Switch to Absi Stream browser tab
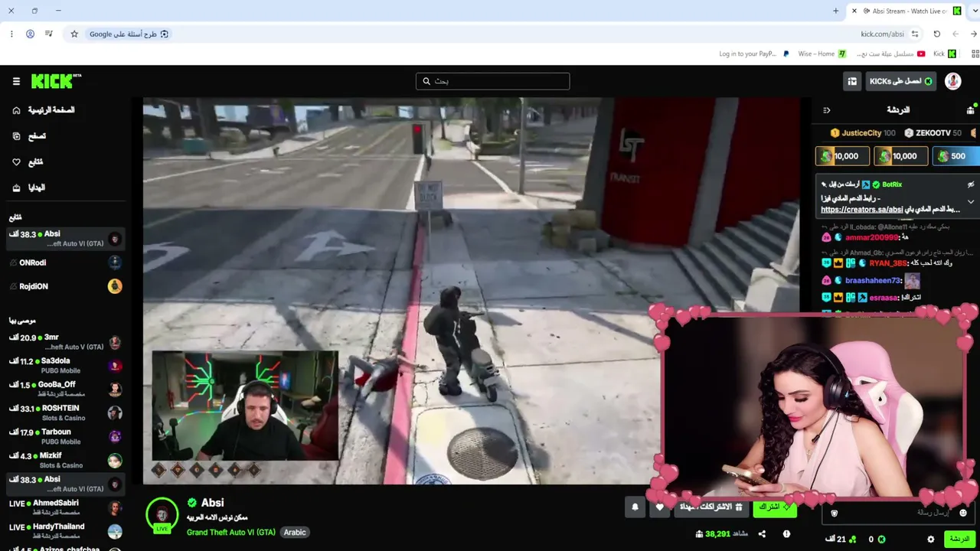 [x=907, y=11]
